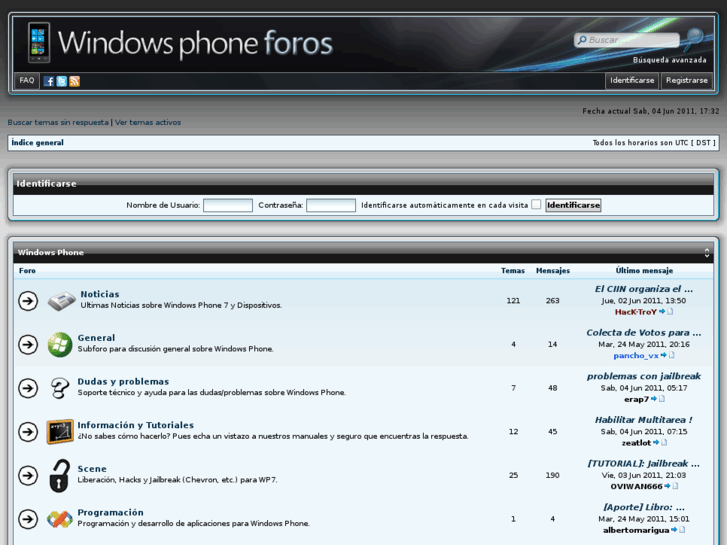Collapse the Windows Phone category section
727x545 pixels.
[x=707, y=252]
